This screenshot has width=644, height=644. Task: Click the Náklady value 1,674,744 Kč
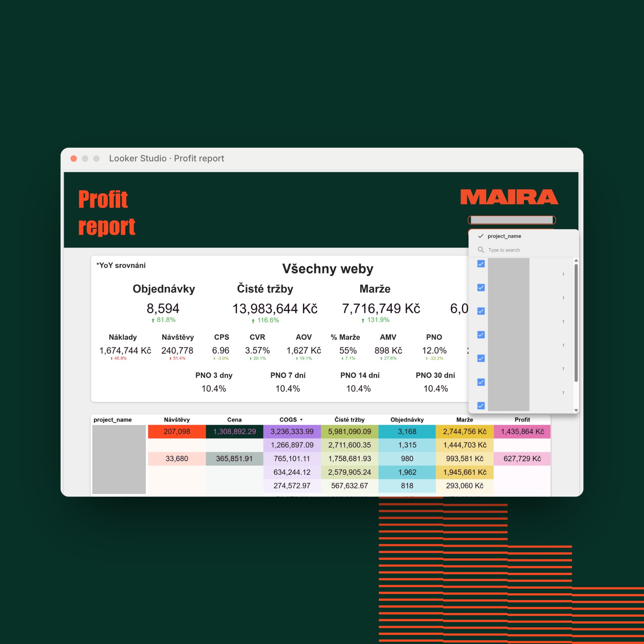[x=125, y=350]
